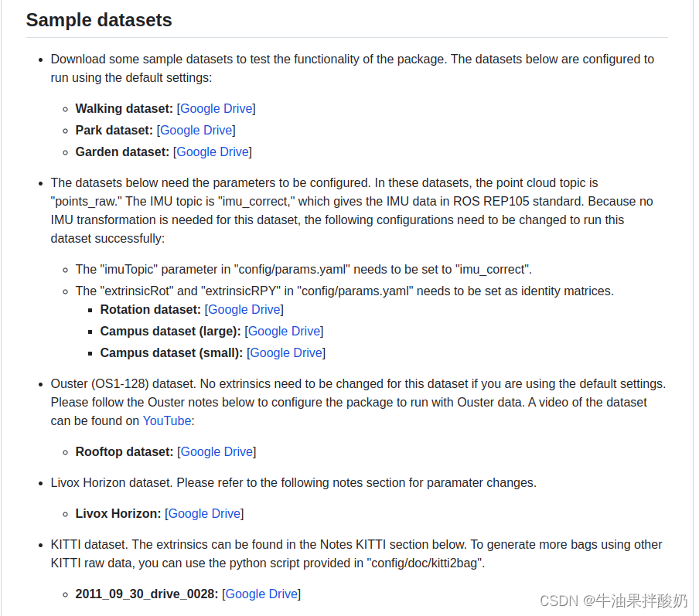
Task: Click the 'KITTI dataset. The extrinsics' paragraph
Action: [356, 554]
